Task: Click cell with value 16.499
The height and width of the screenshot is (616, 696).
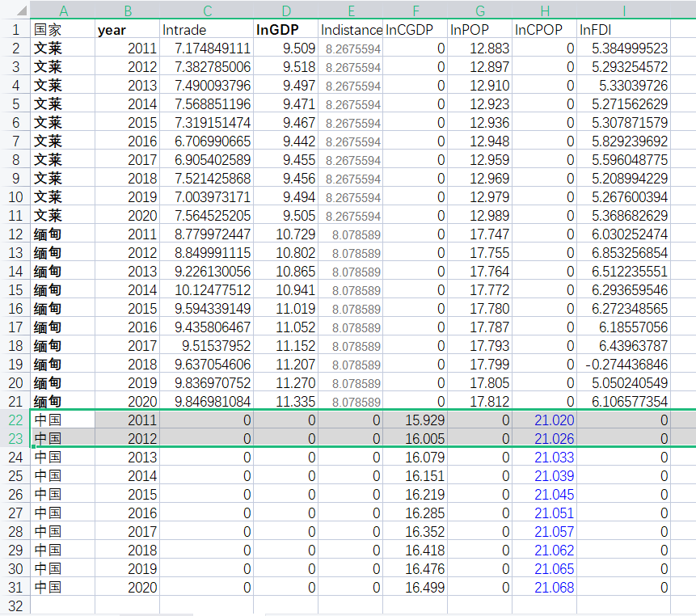Action: coord(415,587)
